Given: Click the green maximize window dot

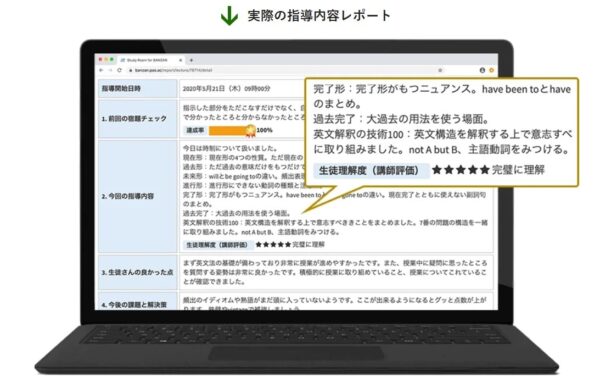Looking at the screenshot, I should tap(112, 60).
